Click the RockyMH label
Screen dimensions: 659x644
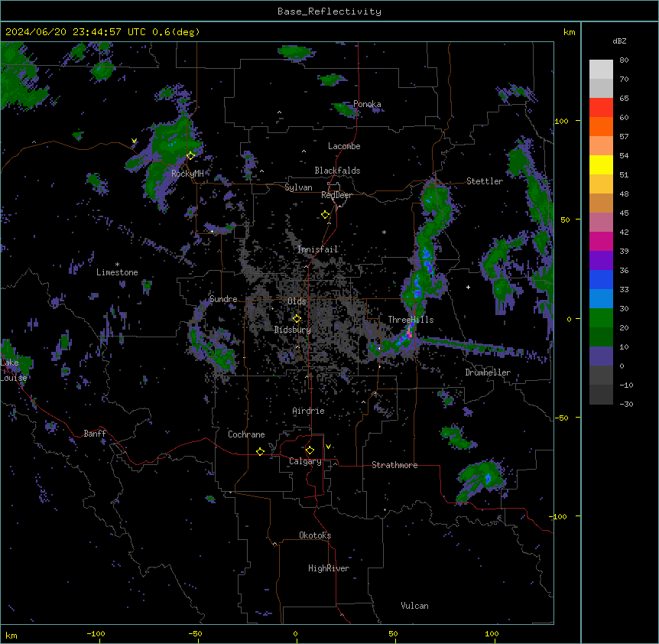click(187, 173)
